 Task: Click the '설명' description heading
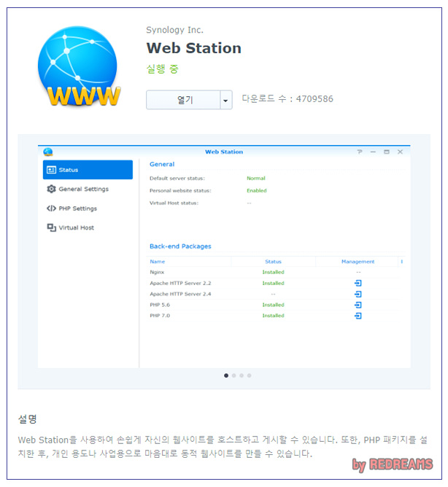tap(27, 419)
